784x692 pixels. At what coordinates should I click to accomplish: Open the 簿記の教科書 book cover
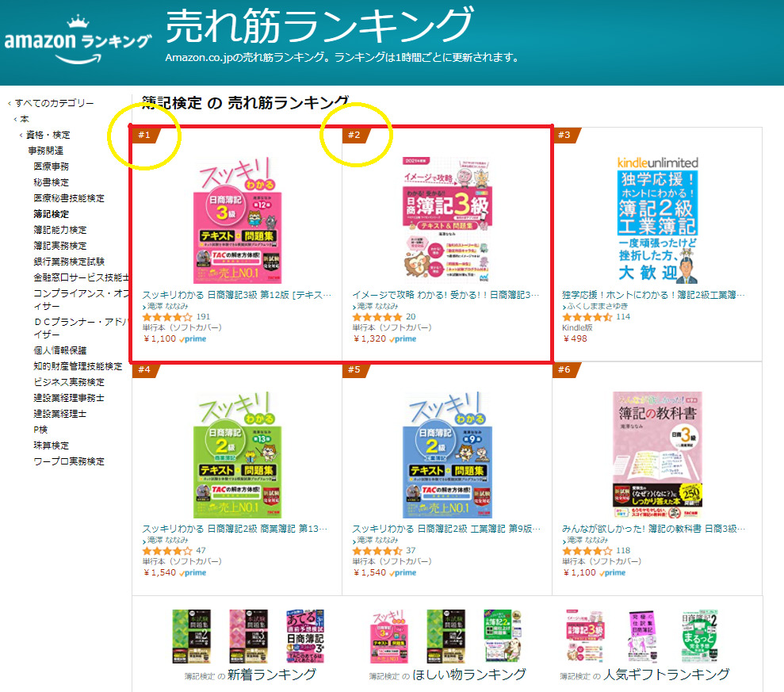[657, 455]
